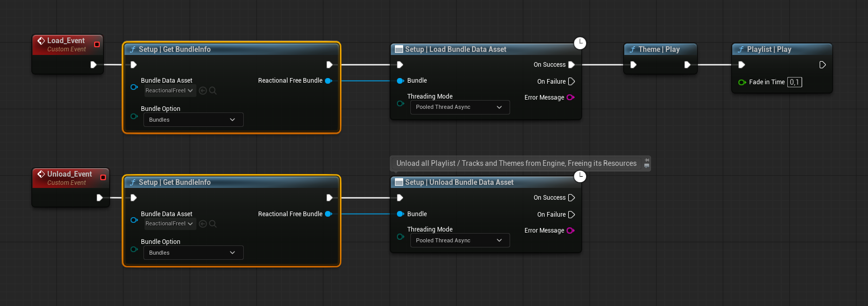This screenshot has height=306, width=868.
Task: Click latent clock icon on Unload Bundle Data Asset
Action: pos(580,176)
